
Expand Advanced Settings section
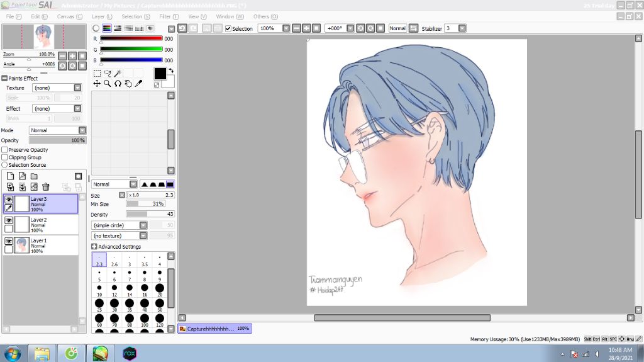(94, 246)
